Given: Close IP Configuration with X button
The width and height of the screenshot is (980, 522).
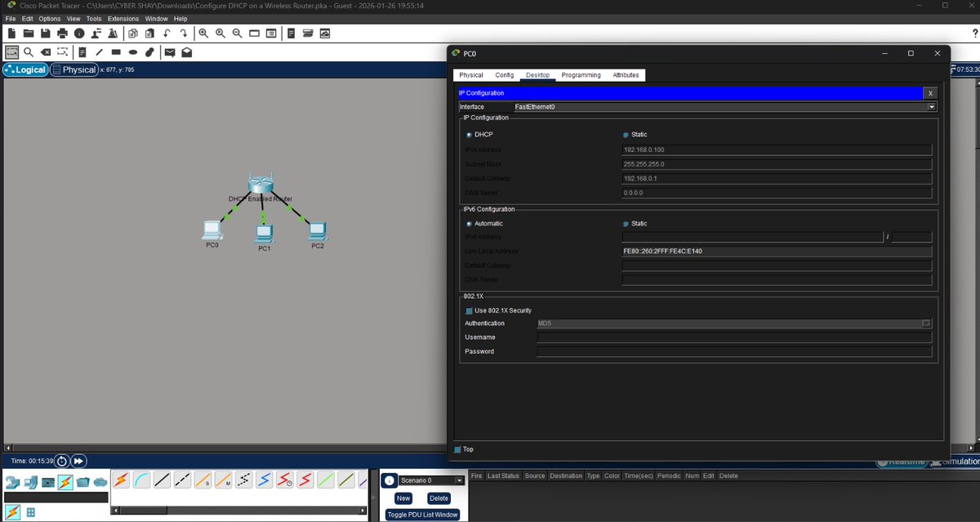Looking at the screenshot, I should coord(930,93).
